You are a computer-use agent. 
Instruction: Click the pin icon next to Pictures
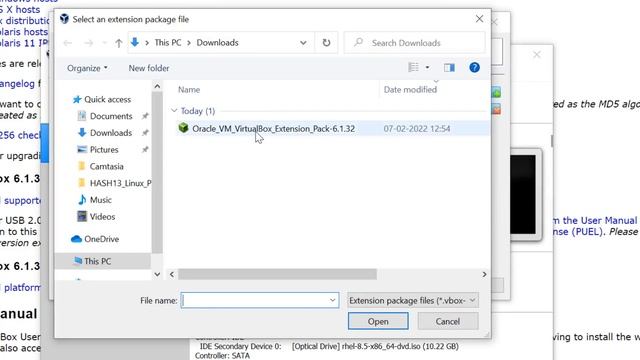[x=144, y=149]
